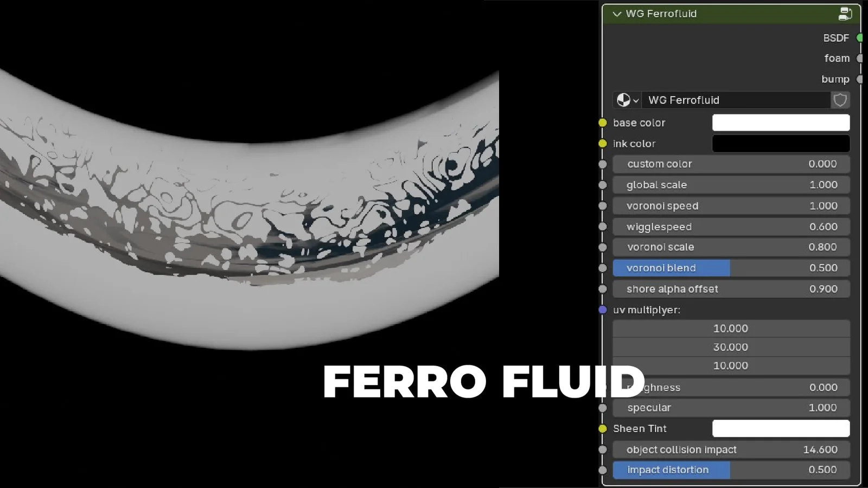Open the ink color picker
The height and width of the screenshot is (488, 868).
click(x=781, y=143)
